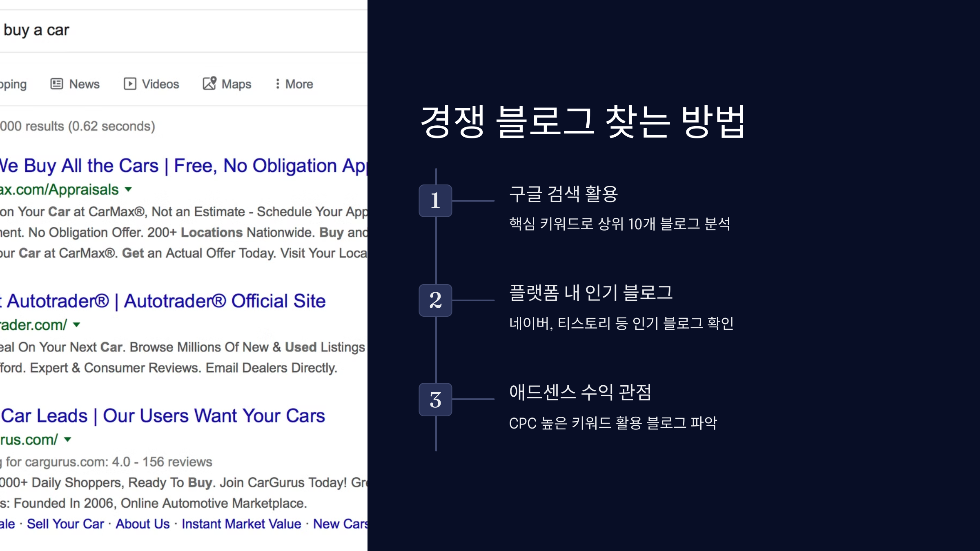Click the three-dot More icon
980x551 pixels.
pos(278,84)
